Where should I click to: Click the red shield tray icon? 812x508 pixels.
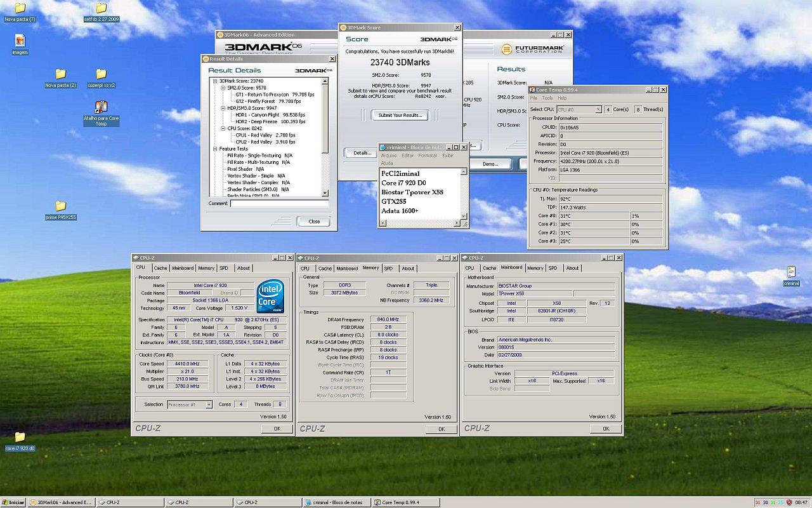[x=789, y=502]
